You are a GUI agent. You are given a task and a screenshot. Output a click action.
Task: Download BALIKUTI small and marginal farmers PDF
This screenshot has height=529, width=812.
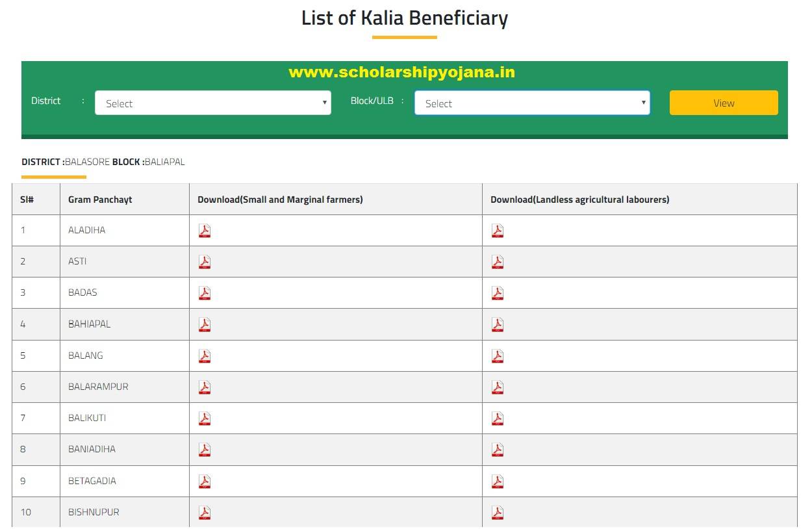tap(205, 419)
